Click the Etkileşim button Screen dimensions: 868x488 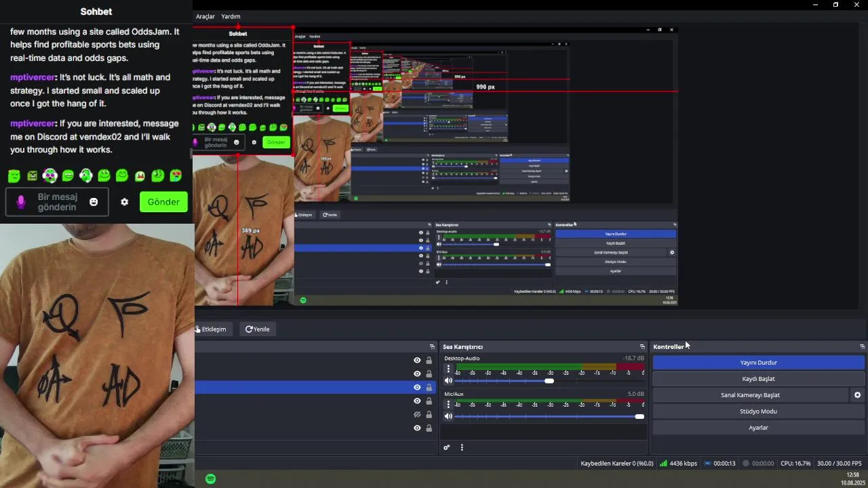click(213, 329)
